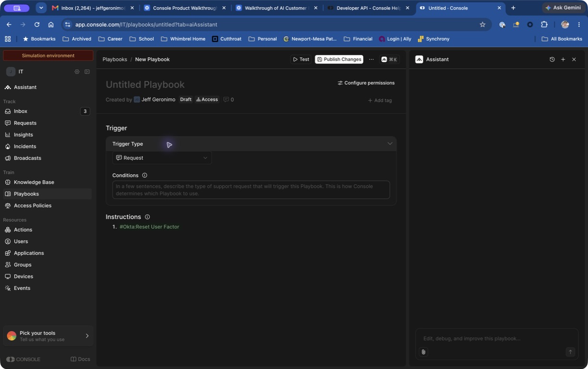Click the attachment paperclip icon
Screen dimensions: 588x369
(x=423, y=352)
